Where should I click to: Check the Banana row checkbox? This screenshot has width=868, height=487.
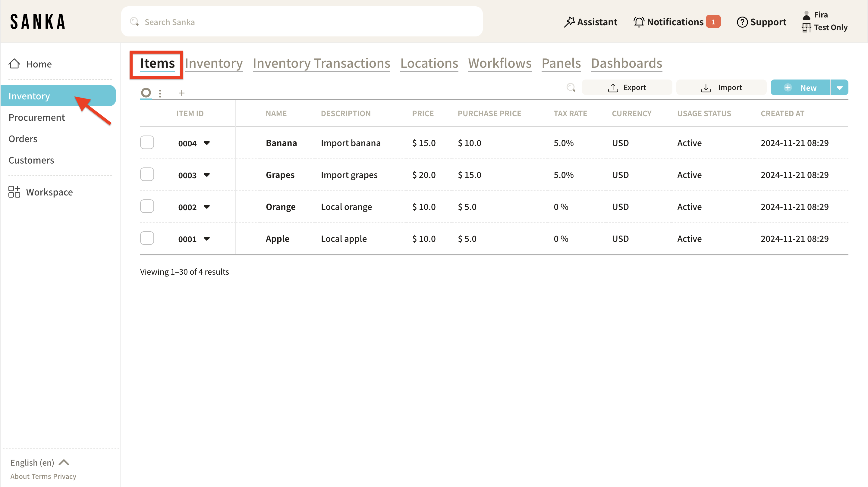click(x=147, y=142)
